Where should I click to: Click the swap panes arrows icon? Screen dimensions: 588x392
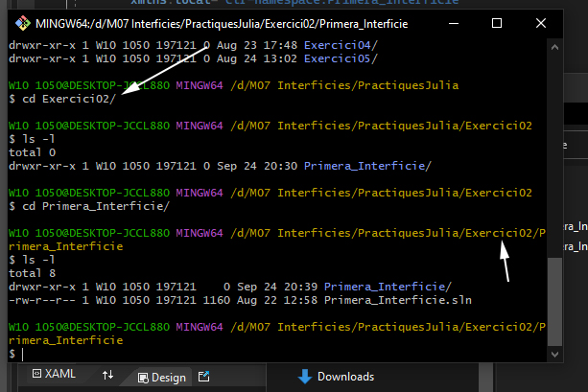108,376
